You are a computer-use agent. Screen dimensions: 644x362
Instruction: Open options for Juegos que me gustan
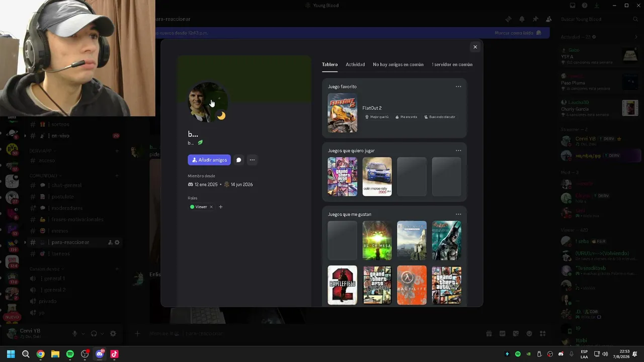(458, 214)
